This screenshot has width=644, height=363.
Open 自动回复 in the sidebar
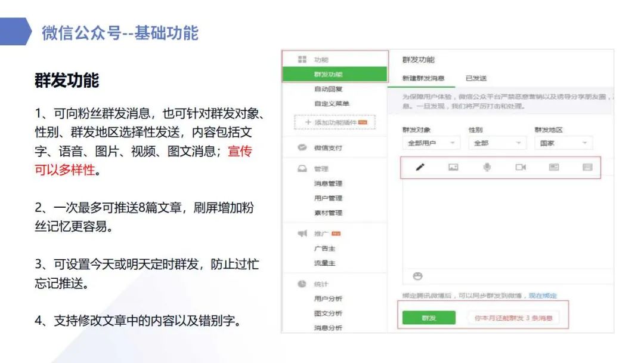[328, 89]
